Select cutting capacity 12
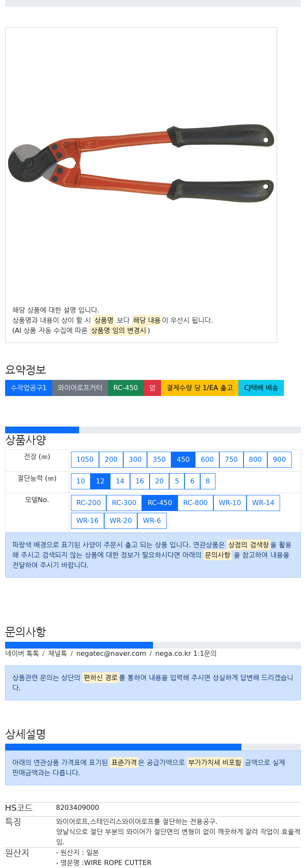This screenshot has height=868, width=306. pos(100,481)
